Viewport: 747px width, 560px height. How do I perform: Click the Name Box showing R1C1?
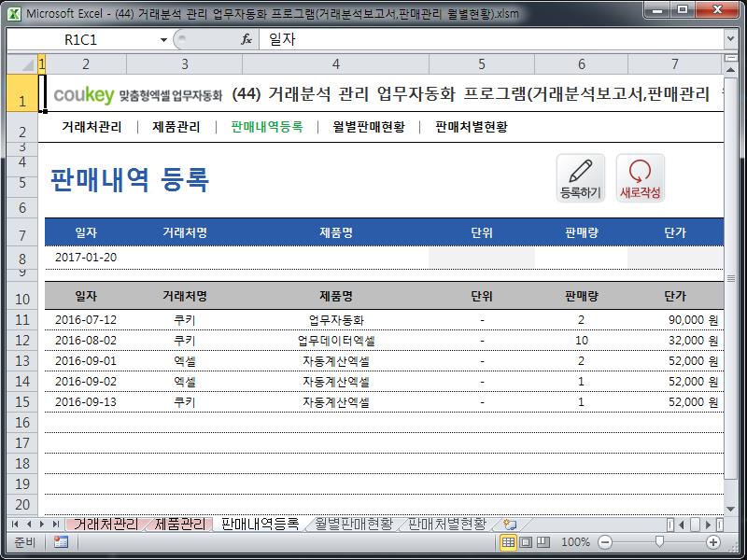[81, 39]
